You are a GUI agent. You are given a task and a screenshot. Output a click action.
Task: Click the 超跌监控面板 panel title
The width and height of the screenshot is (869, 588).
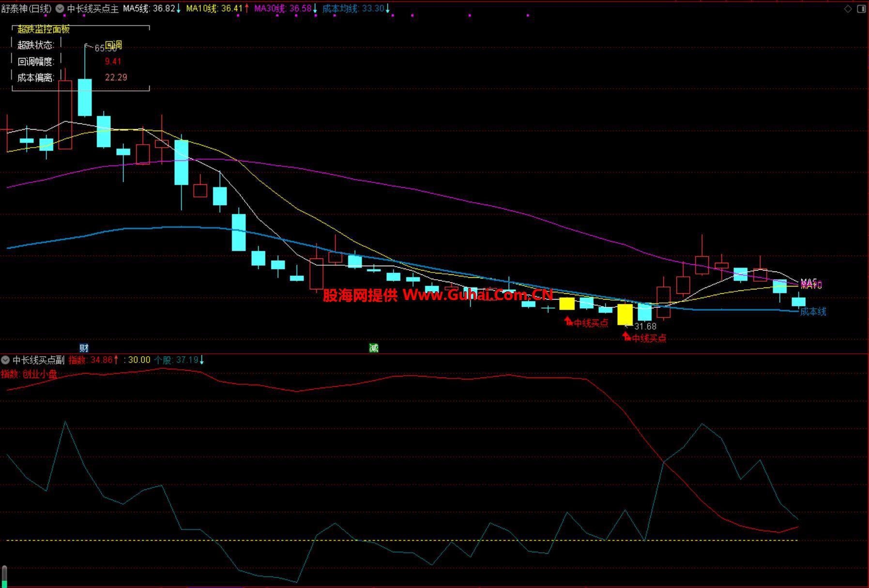(44, 29)
